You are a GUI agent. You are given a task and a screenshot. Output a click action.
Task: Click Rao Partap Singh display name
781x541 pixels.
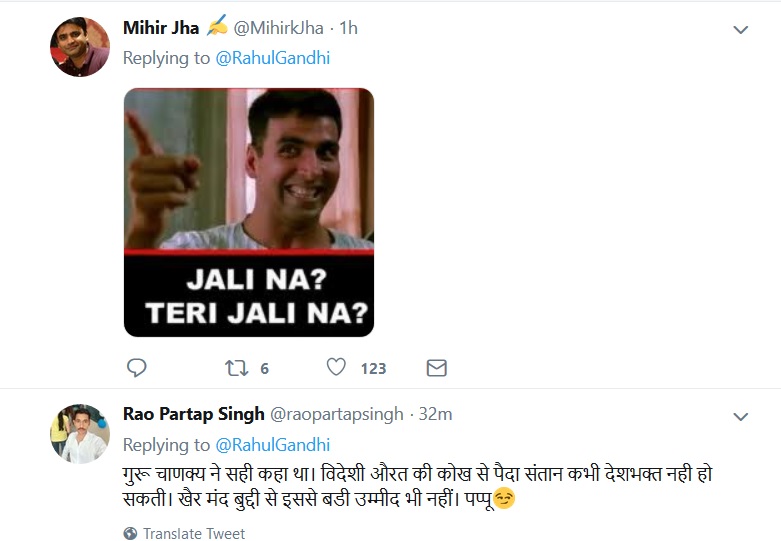(x=194, y=414)
